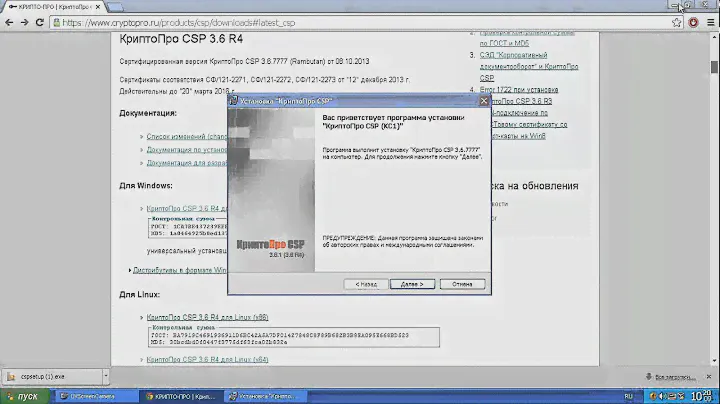The width and height of the screenshot is (720, 404).
Task: Switch to the КРИПТО-ПРО browser taskbar button
Action: coord(178,396)
